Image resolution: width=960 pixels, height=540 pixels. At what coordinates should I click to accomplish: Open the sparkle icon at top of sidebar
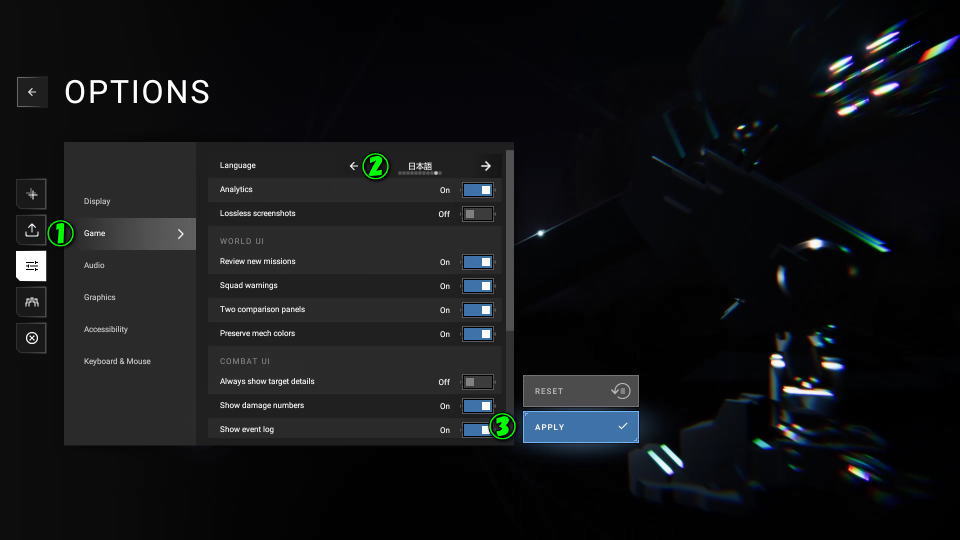pyautogui.click(x=31, y=194)
